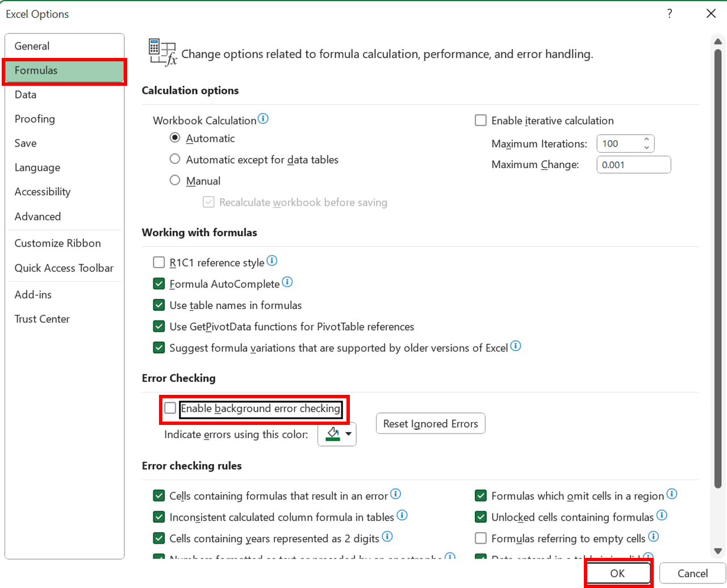Select Automatic except for data tables
This screenshot has width=727, height=588.
tap(175, 159)
